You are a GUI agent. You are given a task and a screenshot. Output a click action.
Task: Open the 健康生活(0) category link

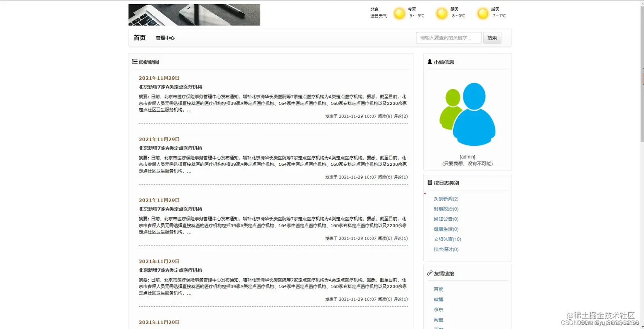coord(446,229)
